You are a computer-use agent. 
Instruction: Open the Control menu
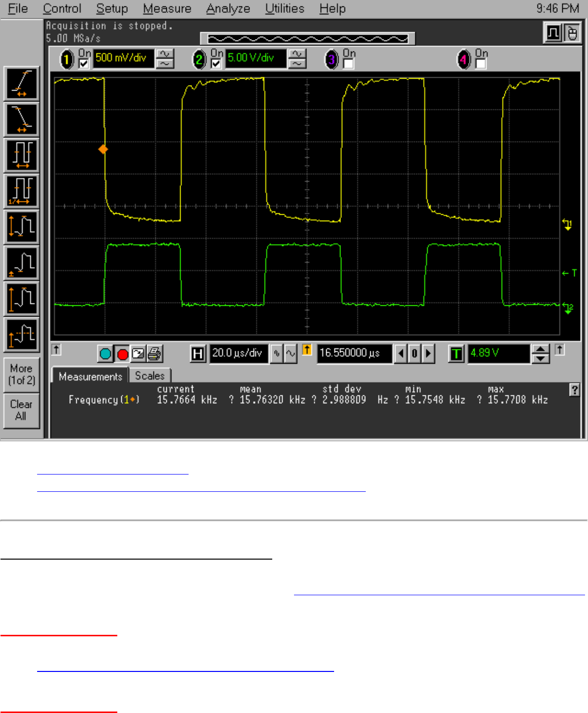[62, 8]
